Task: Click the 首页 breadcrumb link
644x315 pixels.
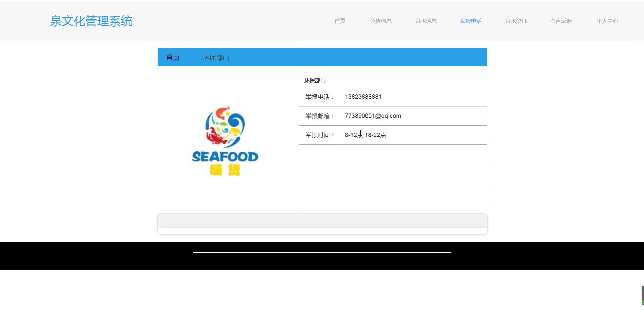Action: [173, 57]
